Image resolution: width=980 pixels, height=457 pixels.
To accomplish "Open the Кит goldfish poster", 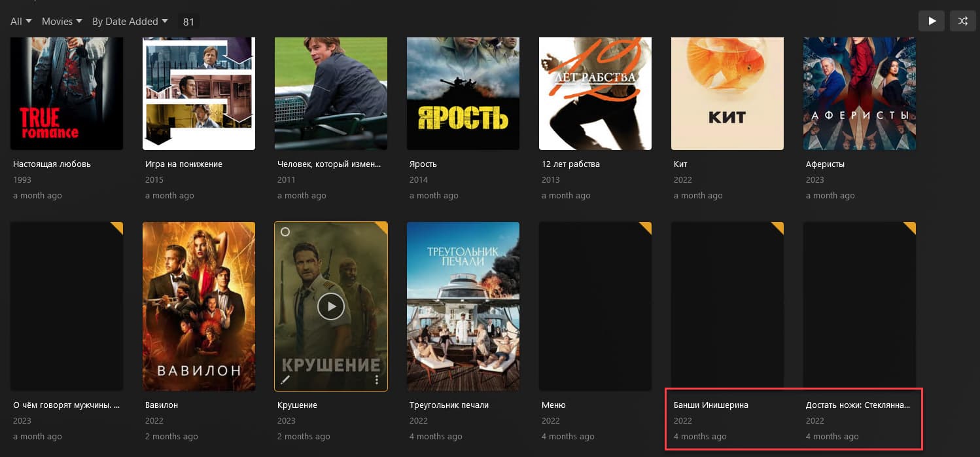I will (x=727, y=94).
